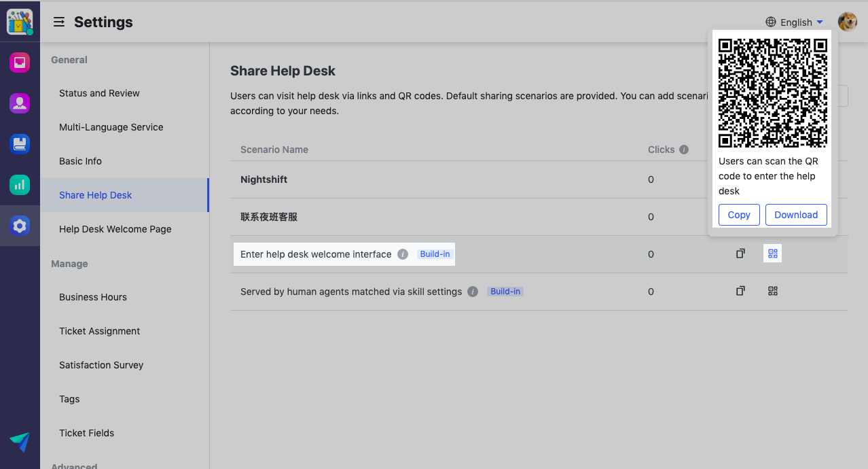This screenshot has width=868, height=469.
Task: Copy link for Enter help desk welcome interface
Action: tap(740, 254)
